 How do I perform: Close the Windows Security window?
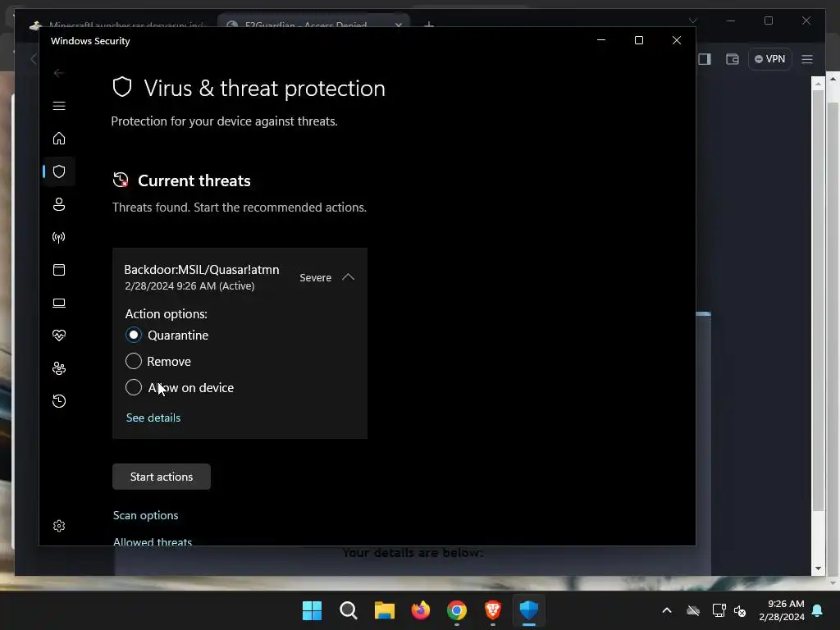tap(677, 40)
